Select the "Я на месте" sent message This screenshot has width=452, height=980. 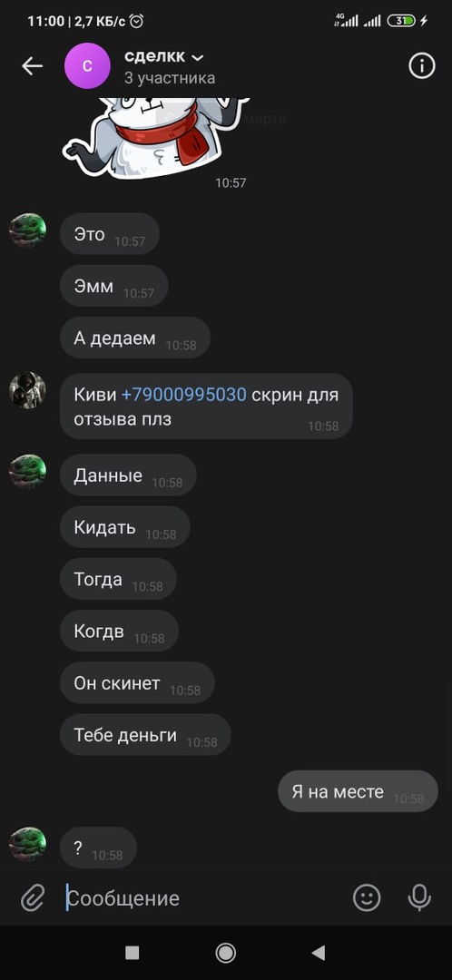[358, 791]
